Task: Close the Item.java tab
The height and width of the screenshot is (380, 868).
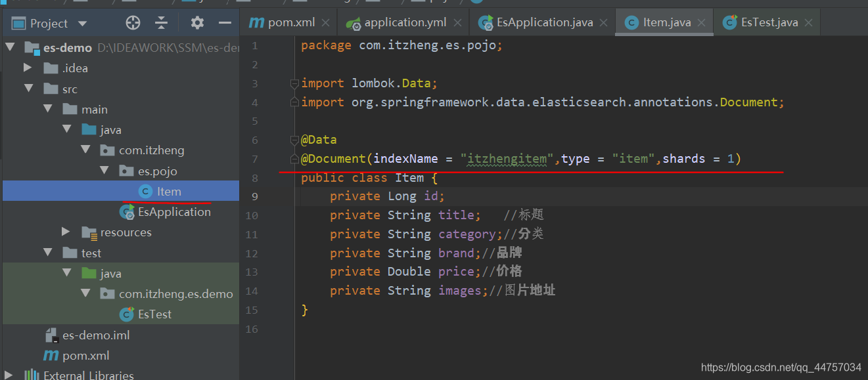Action: 701,22
